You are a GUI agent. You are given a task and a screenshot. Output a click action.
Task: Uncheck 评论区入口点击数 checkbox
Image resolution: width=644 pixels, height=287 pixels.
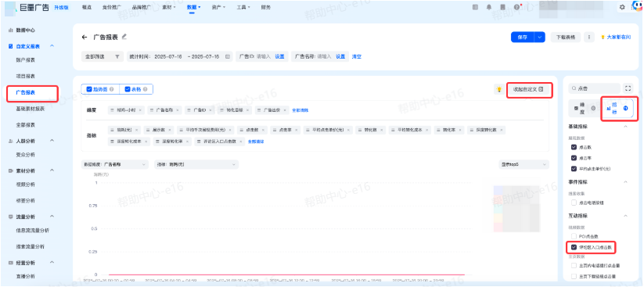[574, 247]
